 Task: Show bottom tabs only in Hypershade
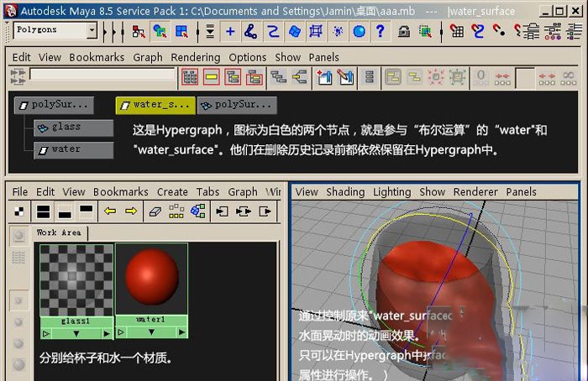tap(65, 211)
